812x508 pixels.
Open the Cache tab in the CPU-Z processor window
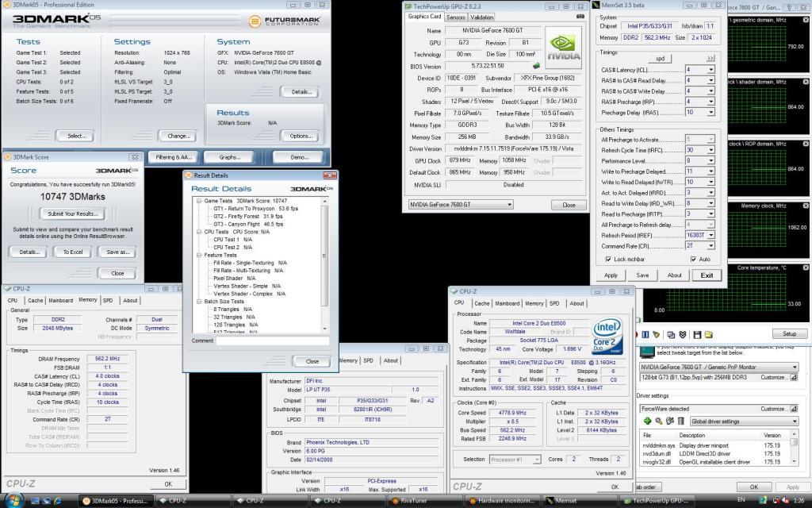[481, 303]
